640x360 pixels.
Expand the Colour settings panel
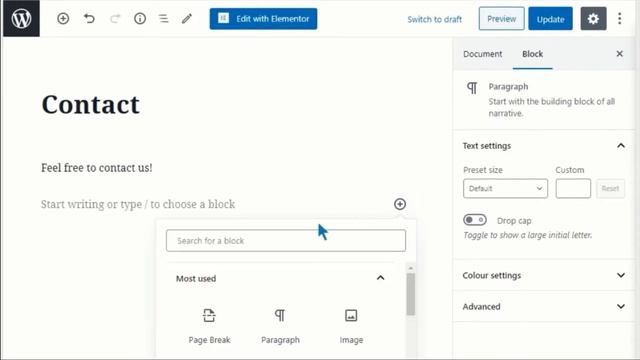tap(544, 275)
